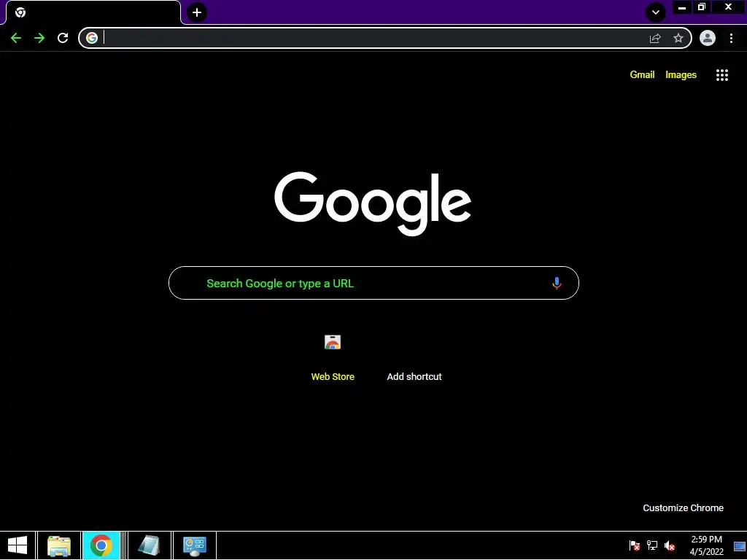Click the Chrome taskbar icon
The image size is (747, 560).
pyautogui.click(x=101, y=545)
